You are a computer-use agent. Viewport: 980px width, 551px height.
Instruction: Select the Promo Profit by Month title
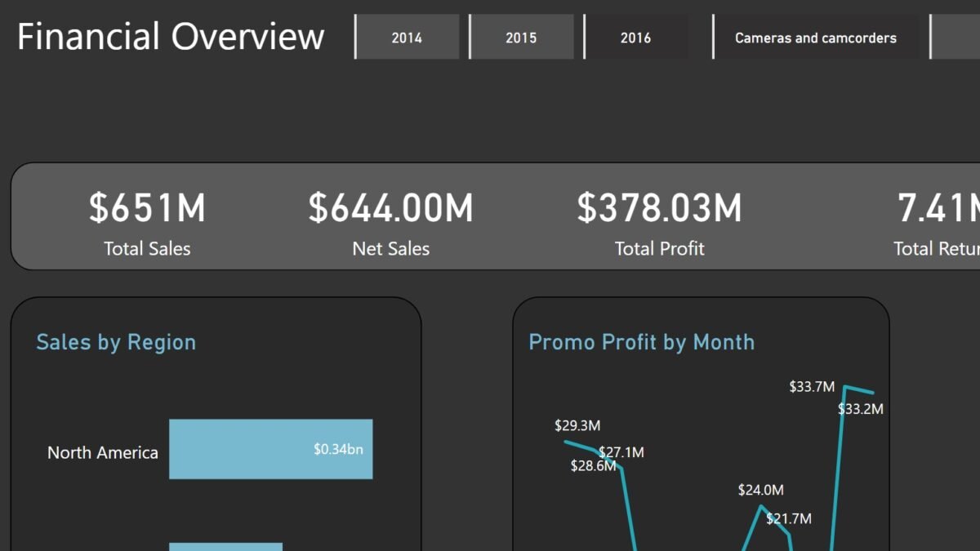pyautogui.click(x=641, y=342)
